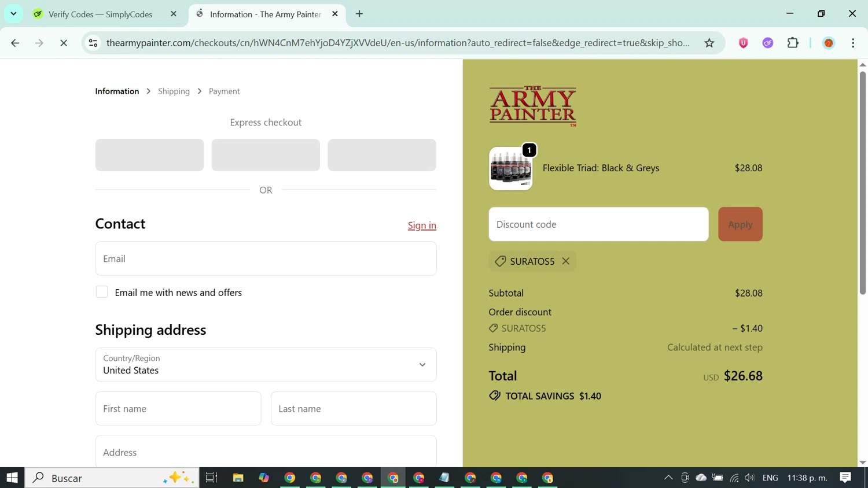The height and width of the screenshot is (488, 868).
Task: Click the TOTAL SAVINGS tag icon
Action: click(495, 396)
